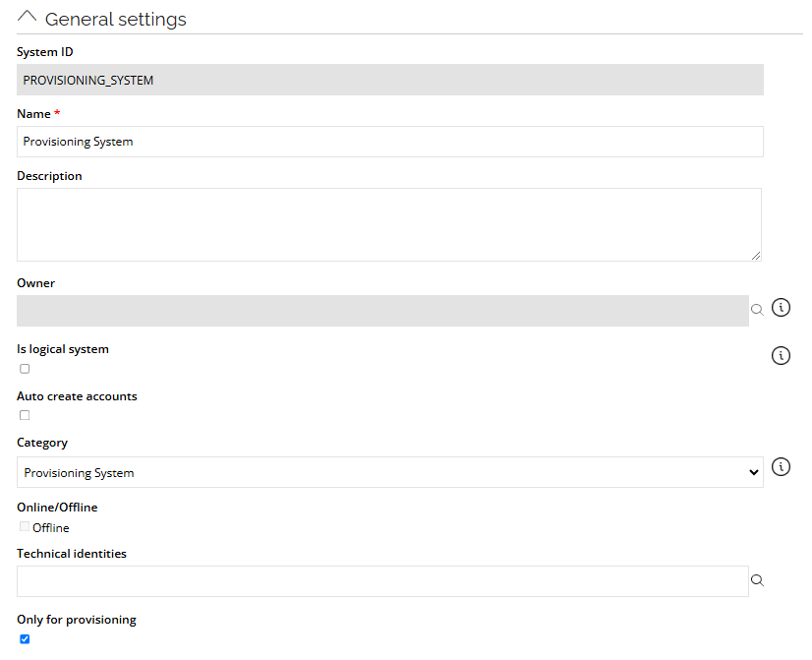The image size is (812, 660).
Task: Toggle the Offline checkbox
Action: tap(25, 527)
